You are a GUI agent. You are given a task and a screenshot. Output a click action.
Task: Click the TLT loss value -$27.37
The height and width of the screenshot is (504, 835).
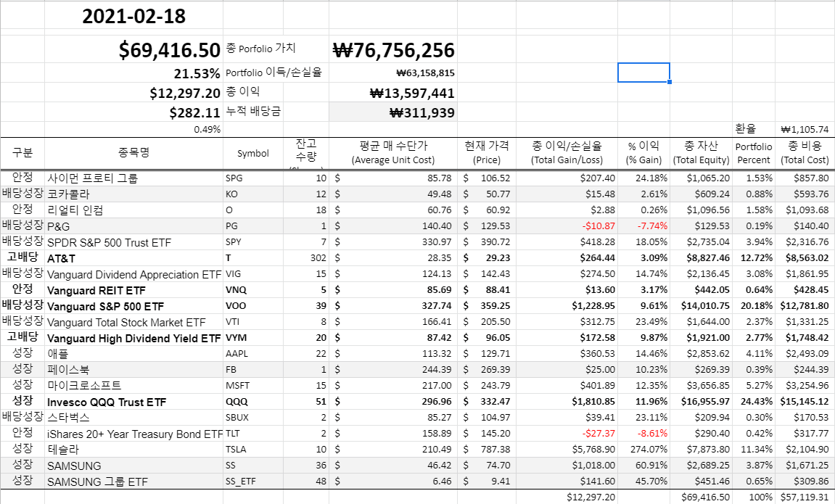[567, 433]
